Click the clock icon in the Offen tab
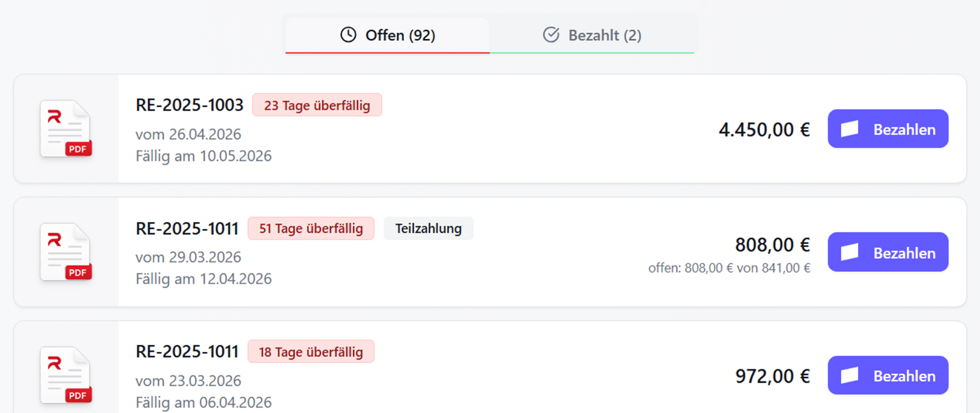 coord(348,35)
